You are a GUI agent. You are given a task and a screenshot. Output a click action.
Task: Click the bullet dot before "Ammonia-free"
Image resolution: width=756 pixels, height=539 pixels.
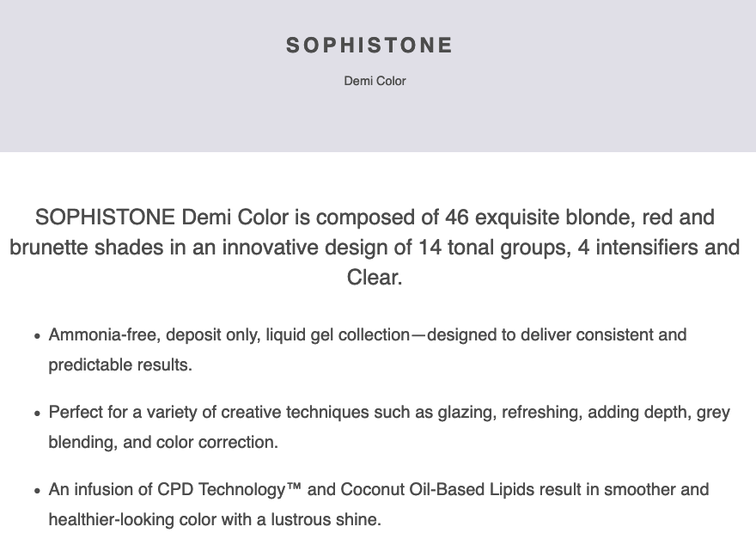(37, 336)
